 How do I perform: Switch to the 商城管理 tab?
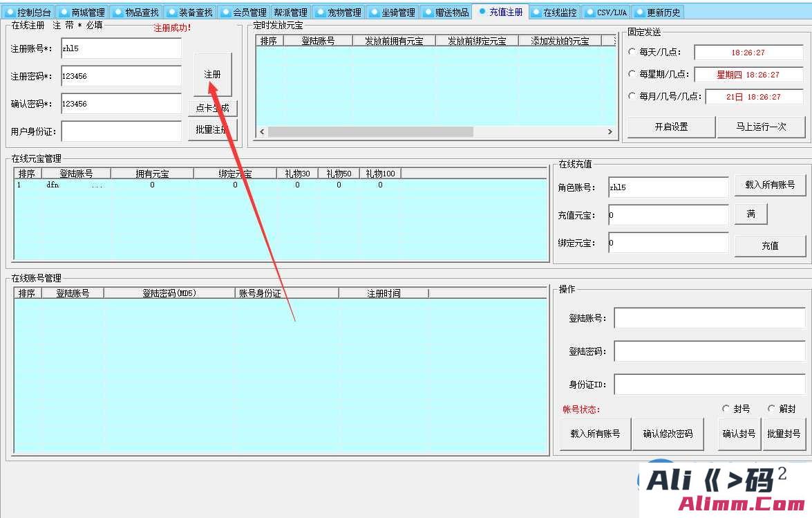[82, 12]
